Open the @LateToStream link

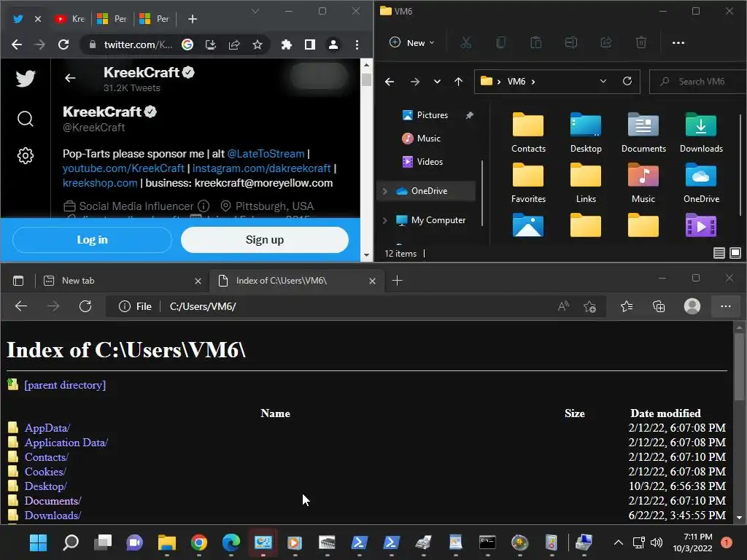266,154
